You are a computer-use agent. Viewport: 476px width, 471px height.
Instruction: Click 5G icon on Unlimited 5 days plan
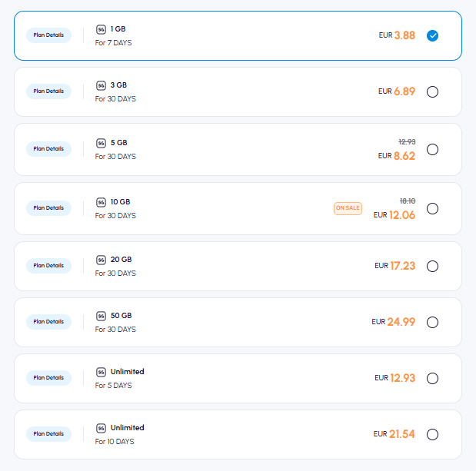(101, 372)
